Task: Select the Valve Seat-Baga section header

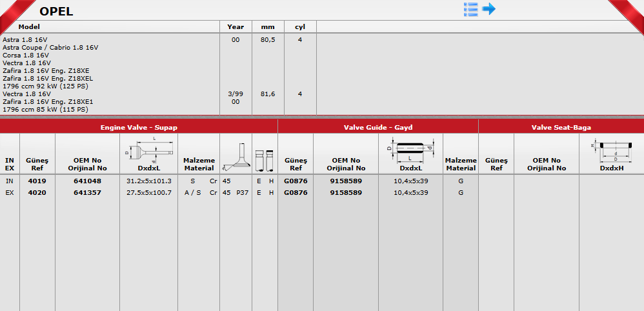Action: pyautogui.click(x=561, y=128)
